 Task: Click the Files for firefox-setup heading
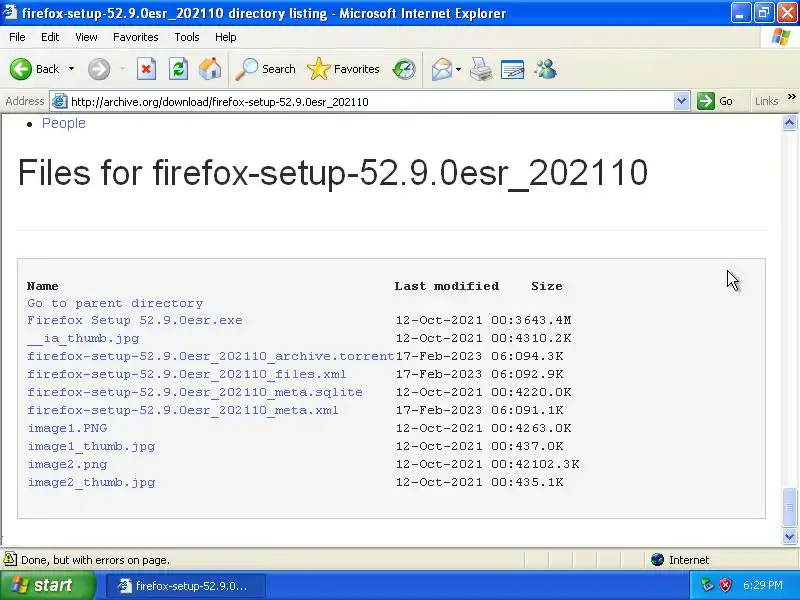point(333,172)
